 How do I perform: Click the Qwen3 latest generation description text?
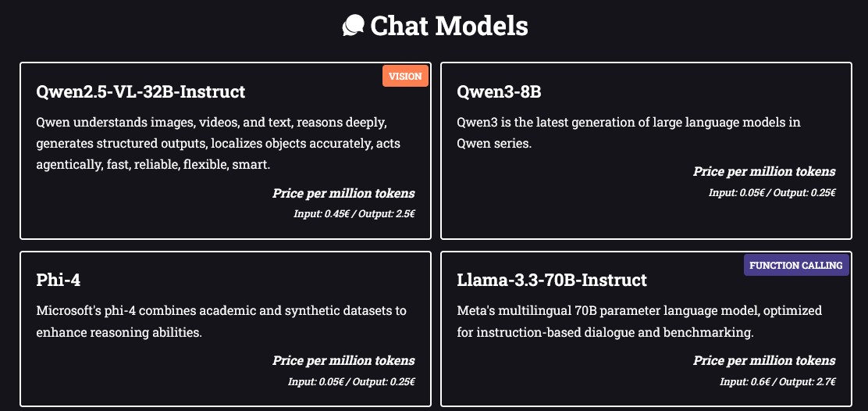click(629, 132)
